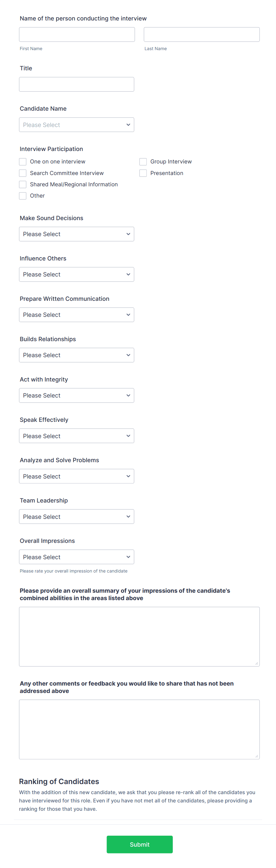Viewport: 276px width, 868px height.
Task: Expand the Overall Impressions dropdown
Action: click(x=77, y=557)
